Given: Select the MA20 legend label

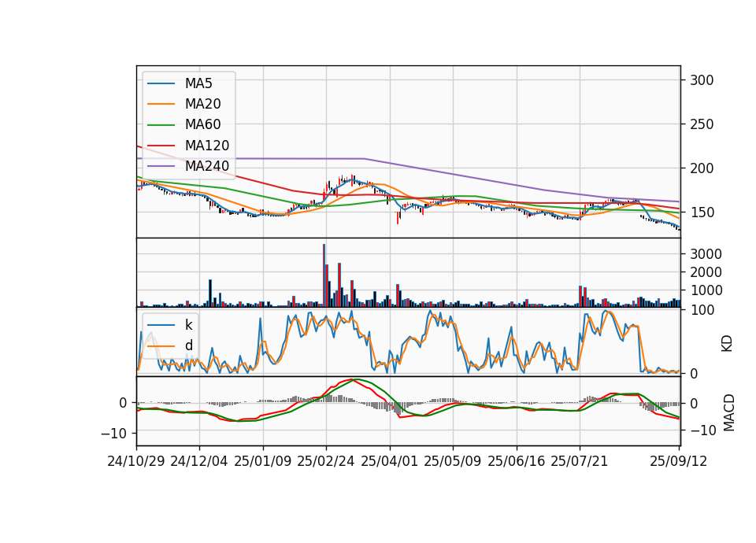Looking at the screenshot, I should (x=202, y=104).
